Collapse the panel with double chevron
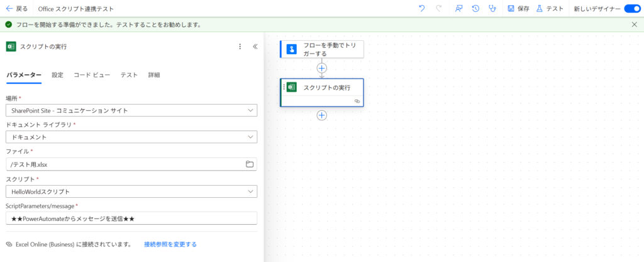Viewport: 644px width, 262px height. [255, 47]
